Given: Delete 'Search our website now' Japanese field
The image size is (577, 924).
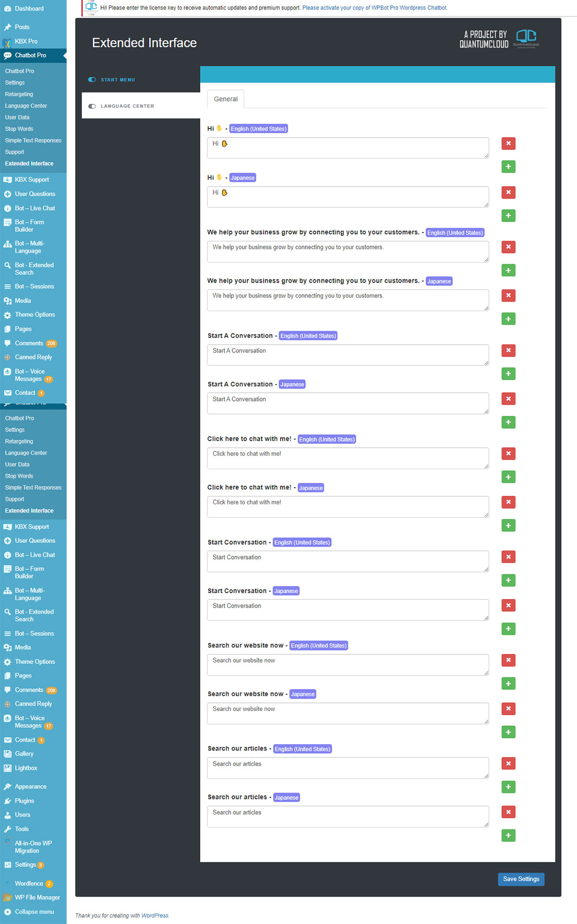Looking at the screenshot, I should coord(508,709).
